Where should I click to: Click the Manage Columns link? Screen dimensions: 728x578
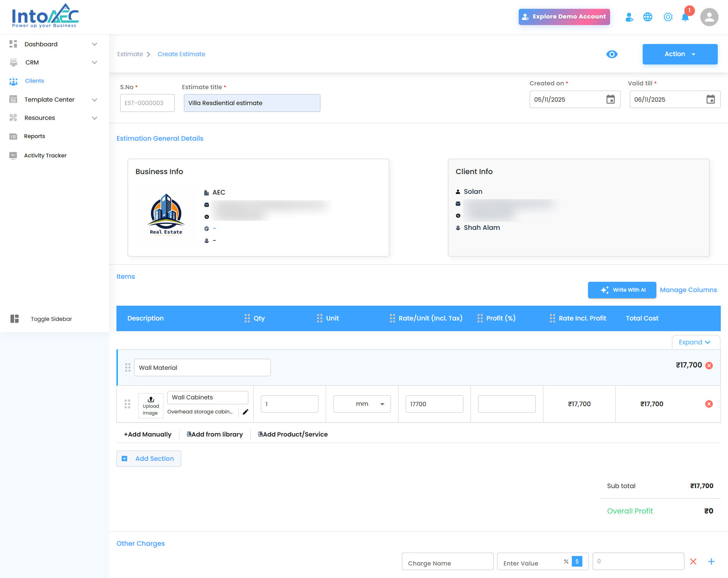[x=688, y=290]
